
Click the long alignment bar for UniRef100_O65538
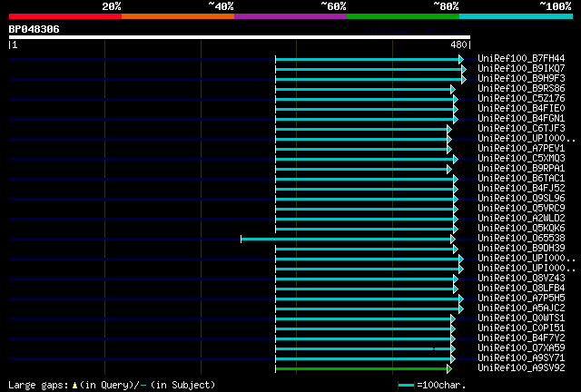(x=346, y=239)
